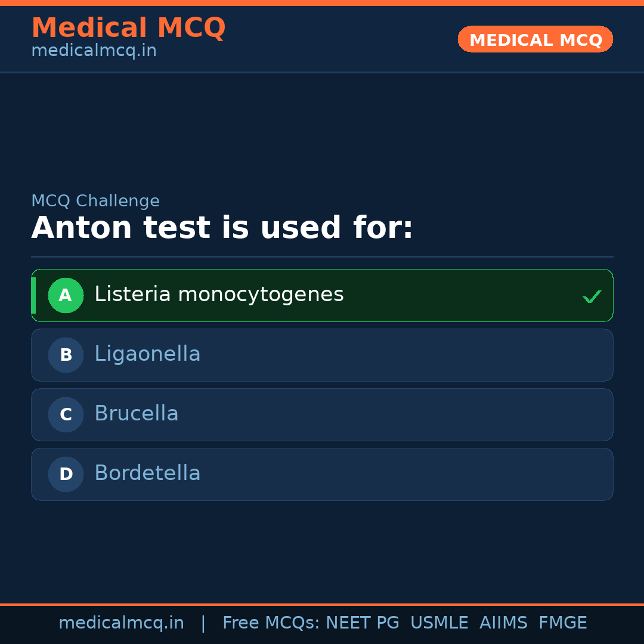The height and width of the screenshot is (644, 644).
Task: Click the NEET PG footer text
Action: coord(363,623)
